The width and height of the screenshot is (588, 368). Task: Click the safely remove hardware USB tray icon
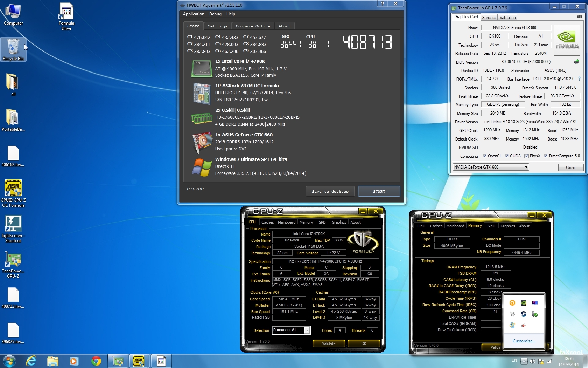[x=535, y=314]
